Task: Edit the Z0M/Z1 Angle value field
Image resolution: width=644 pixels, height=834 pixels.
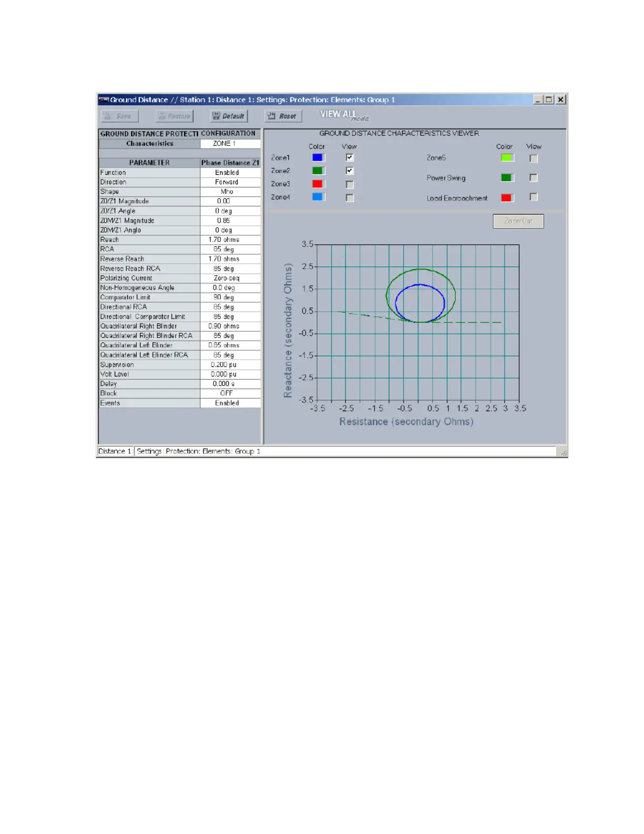Action: [230, 230]
